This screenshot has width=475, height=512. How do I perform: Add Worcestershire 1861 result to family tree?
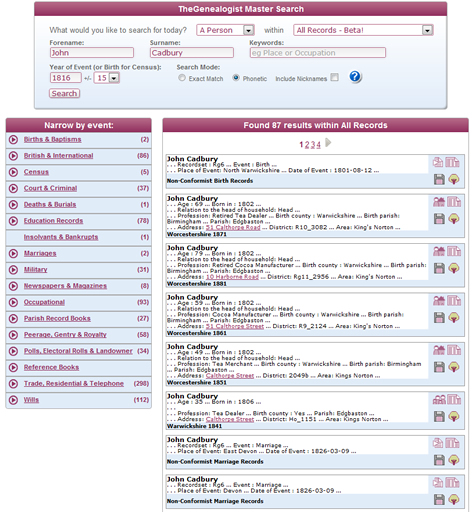point(453,317)
